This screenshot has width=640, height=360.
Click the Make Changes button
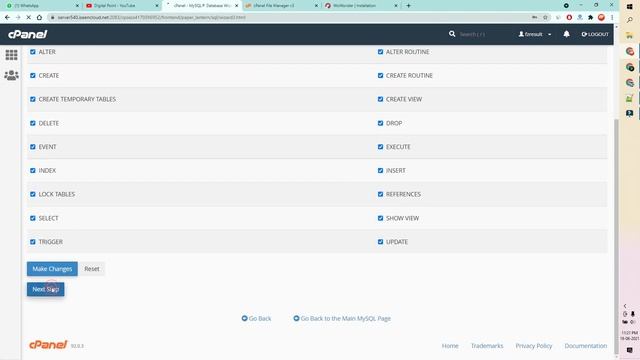(x=52, y=269)
